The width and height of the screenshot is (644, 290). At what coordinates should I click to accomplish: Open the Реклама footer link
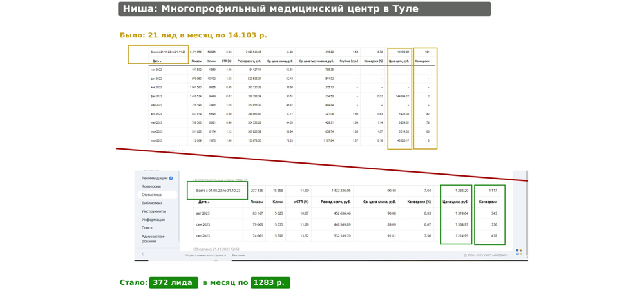tap(238, 255)
